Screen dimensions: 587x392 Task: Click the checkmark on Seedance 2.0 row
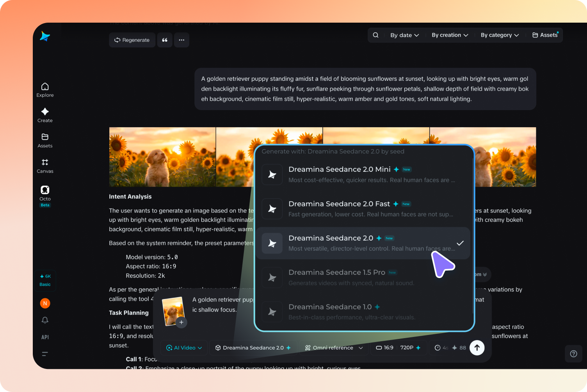coord(460,243)
